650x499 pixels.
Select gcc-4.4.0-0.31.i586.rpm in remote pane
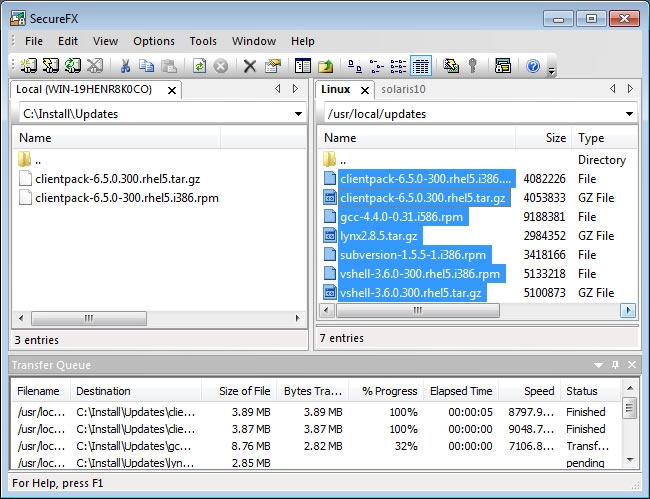point(401,217)
